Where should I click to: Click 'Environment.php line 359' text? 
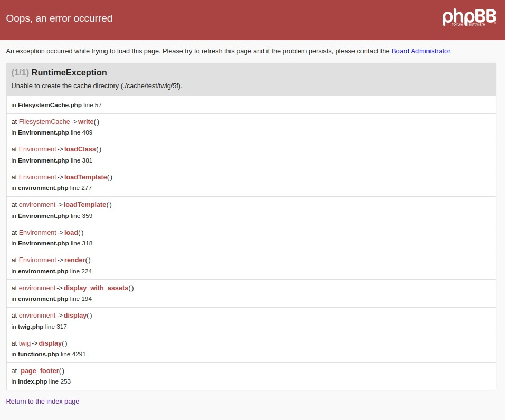coord(52,216)
